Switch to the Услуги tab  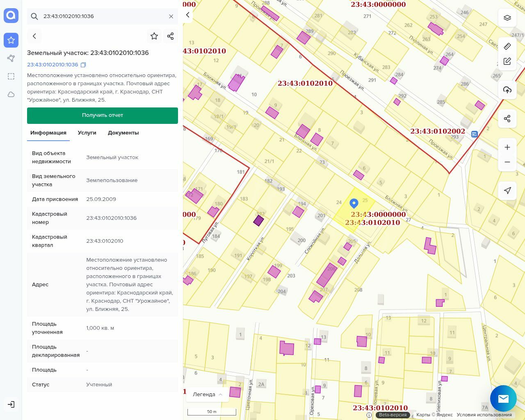pyautogui.click(x=87, y=133)
